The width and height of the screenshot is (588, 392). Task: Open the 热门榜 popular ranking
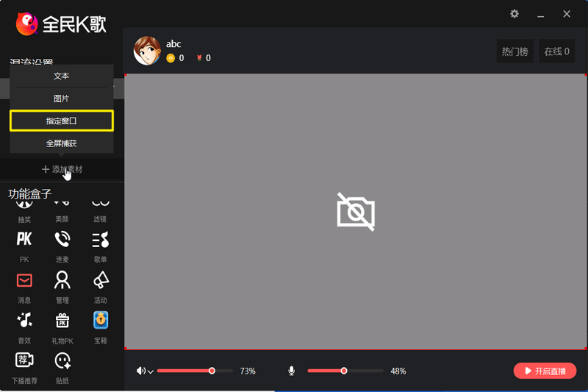click(x=514, y=51)
